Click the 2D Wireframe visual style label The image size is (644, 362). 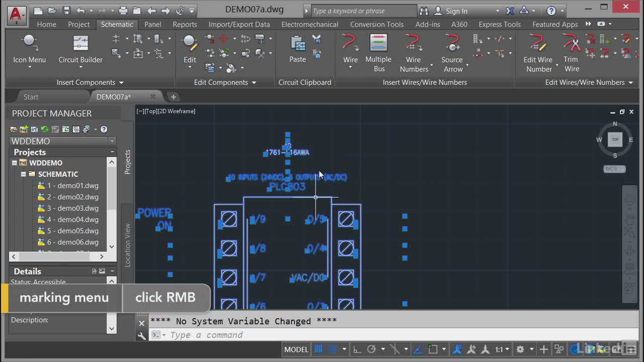pyautogui.click(x=177, y=111)
